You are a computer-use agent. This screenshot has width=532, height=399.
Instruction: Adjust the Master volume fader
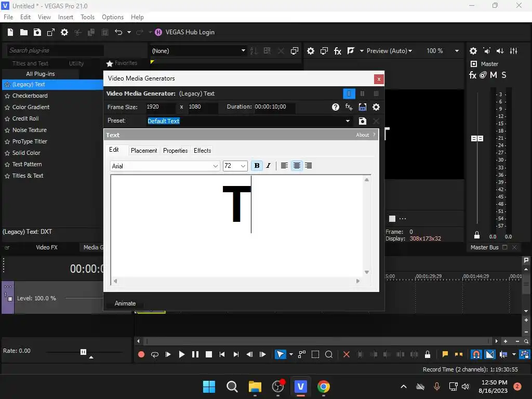[477, 138]
